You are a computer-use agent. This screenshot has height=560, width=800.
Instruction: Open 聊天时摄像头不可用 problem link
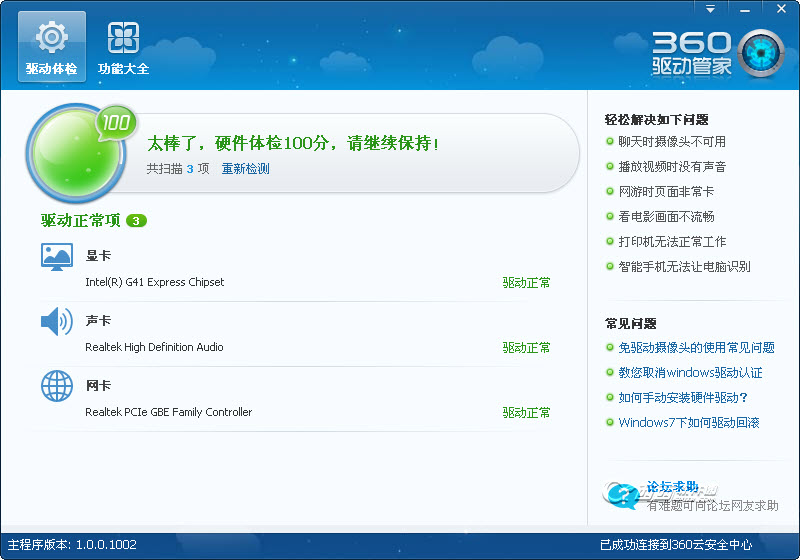[672, 142]
